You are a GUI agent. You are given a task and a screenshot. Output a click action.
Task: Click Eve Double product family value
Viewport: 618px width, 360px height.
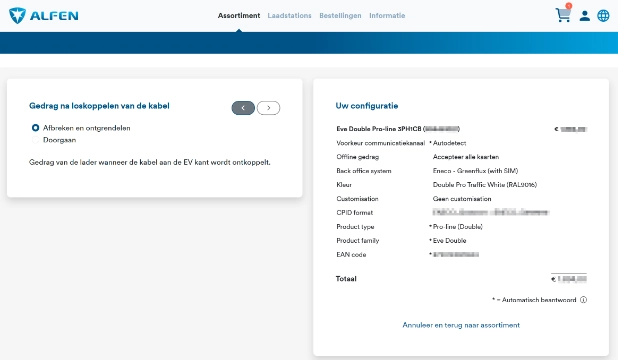point(449,241)
